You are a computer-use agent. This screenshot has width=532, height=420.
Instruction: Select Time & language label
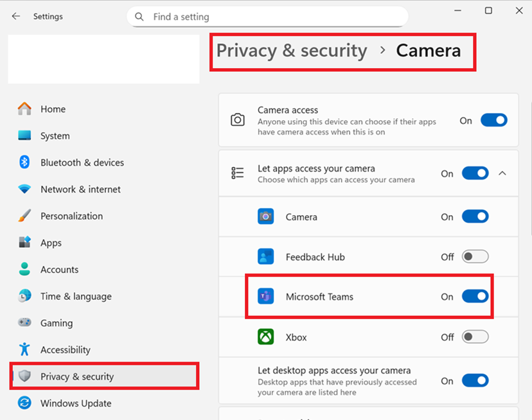[x=76, y=296]
